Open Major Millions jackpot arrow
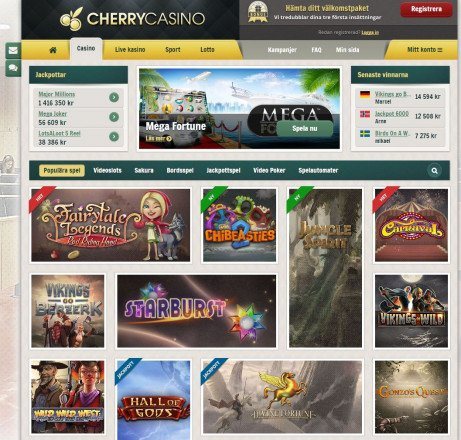The height and width of the screenshot is (440, 461). click(114, 97)
